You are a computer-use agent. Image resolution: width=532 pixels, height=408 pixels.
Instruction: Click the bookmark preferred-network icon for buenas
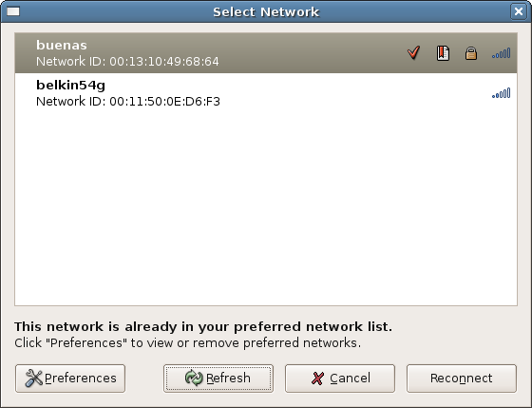click(x=443, y=53)
